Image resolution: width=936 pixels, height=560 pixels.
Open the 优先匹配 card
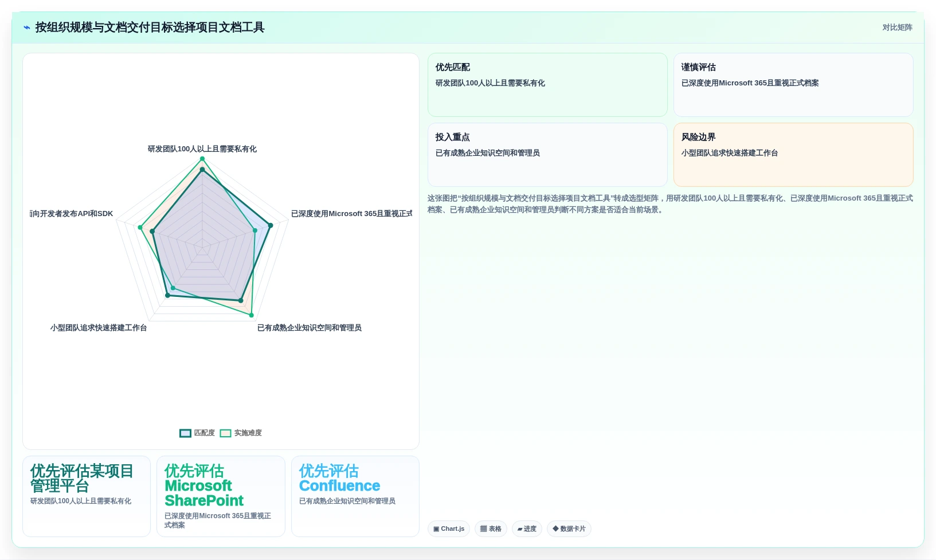coord(547,85)
